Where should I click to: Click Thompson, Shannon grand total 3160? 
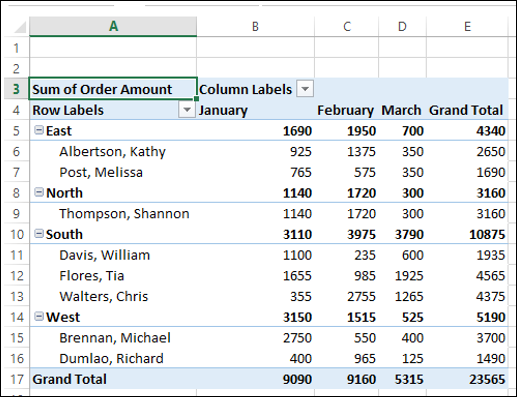491,214
